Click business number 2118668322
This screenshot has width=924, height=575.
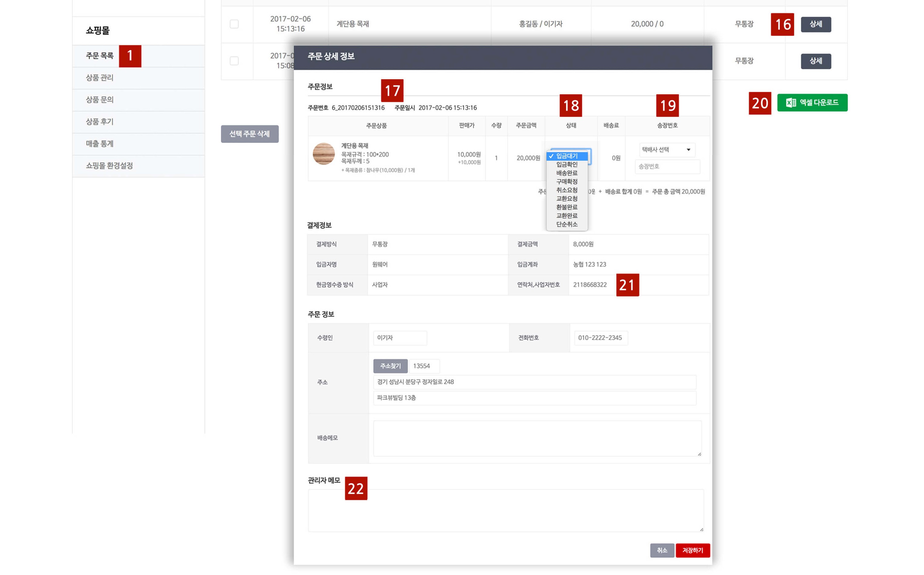tap(590, 285)
